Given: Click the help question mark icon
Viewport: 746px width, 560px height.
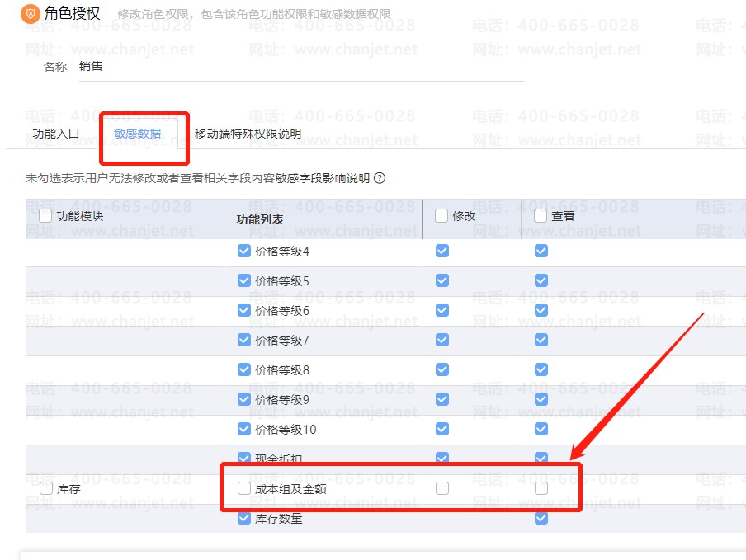Looking at the screenshot, I should click(380, 178).
